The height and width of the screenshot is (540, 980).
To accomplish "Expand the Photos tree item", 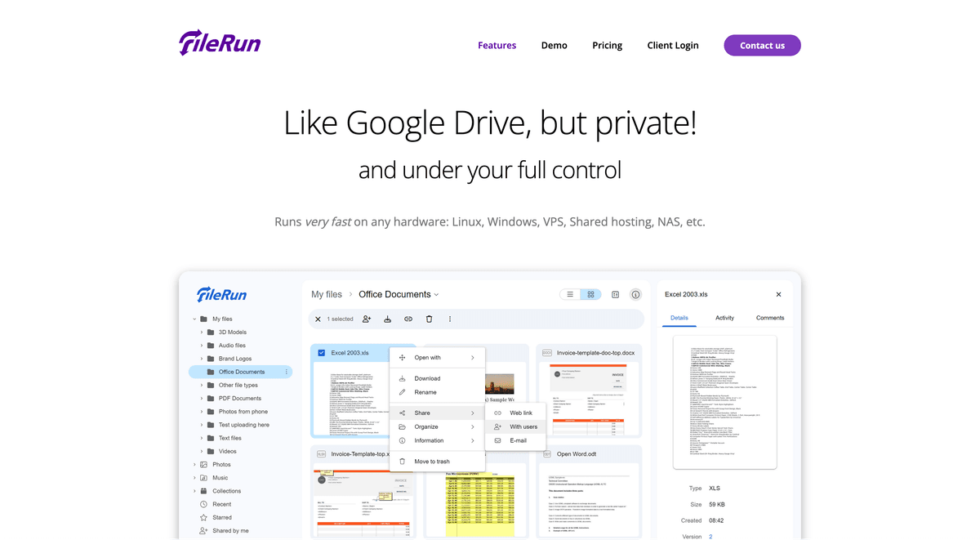I will click(194, 465).
